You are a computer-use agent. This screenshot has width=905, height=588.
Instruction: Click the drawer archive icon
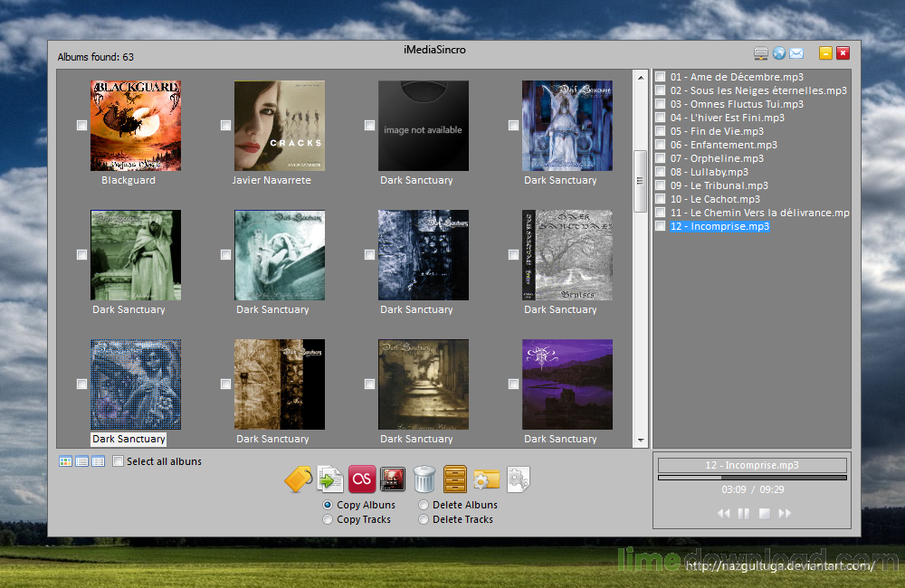tap(454, 479)
